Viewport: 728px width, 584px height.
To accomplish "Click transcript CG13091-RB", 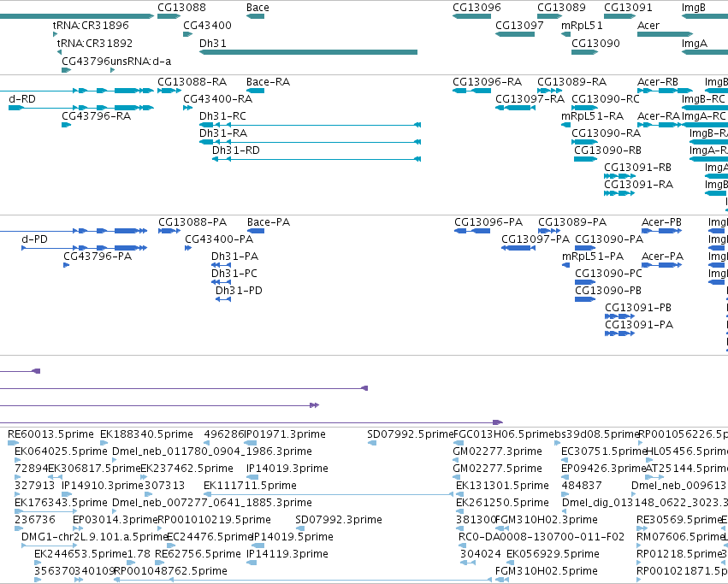I will click(x=620, y=176).
